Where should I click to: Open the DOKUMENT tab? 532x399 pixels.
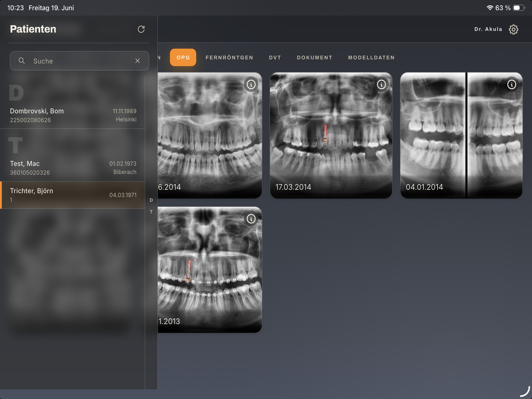click(x=314, y=57)
